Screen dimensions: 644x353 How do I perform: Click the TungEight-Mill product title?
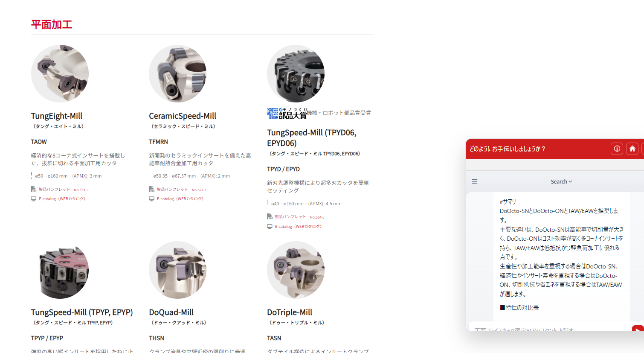pyautogui.click(x=56, y=116)
